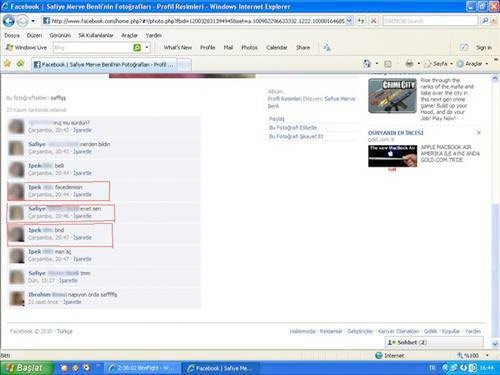Open the Araçlar command bar dropdown

472,63
